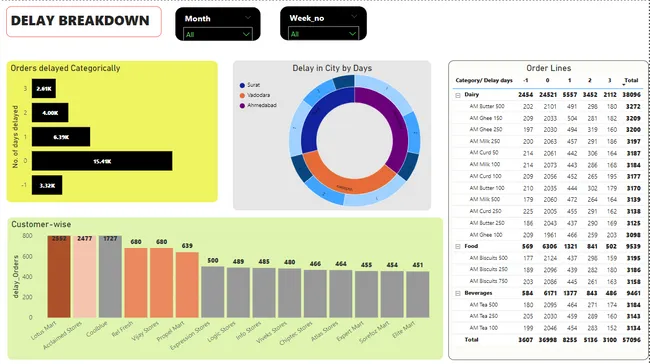Screen dimensions: 650x364
Task: Collapse the Beverages category row
Action: pyautogui.click(x=458, y=293)
